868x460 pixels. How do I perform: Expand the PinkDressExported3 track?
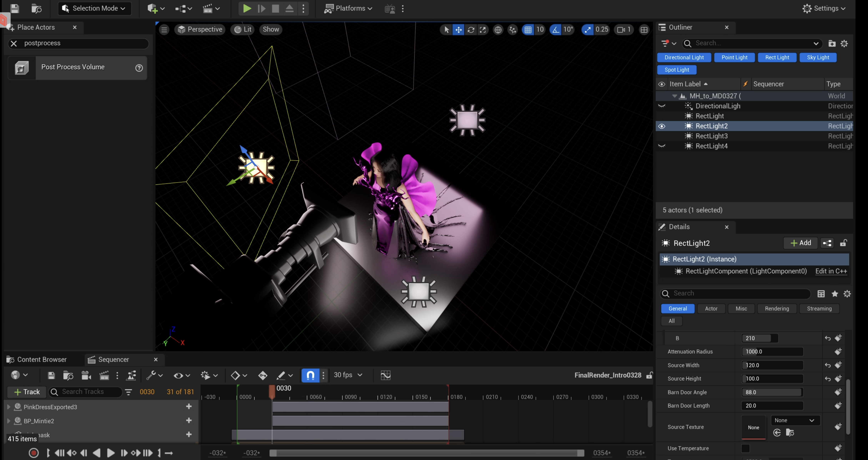coord(8,407)
